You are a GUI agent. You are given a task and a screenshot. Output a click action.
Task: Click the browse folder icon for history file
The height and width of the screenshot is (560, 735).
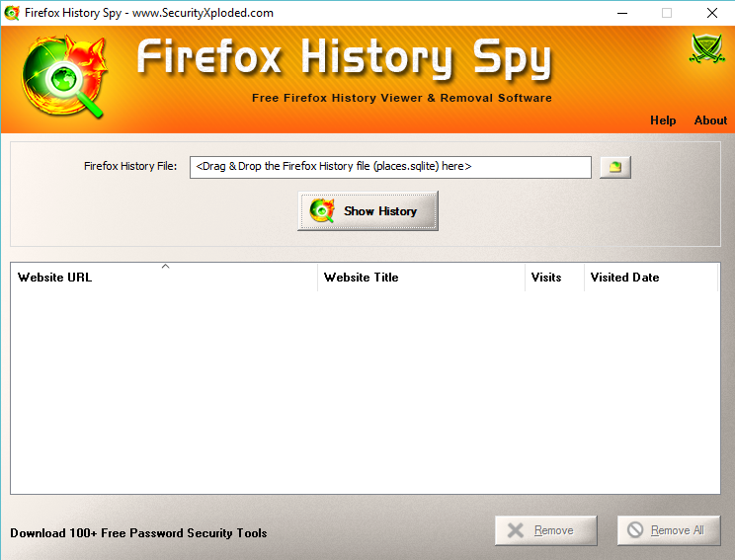click(615, 167)
